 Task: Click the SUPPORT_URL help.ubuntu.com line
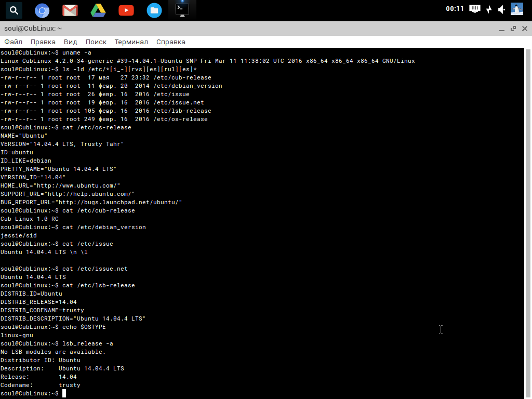(68, 194)
